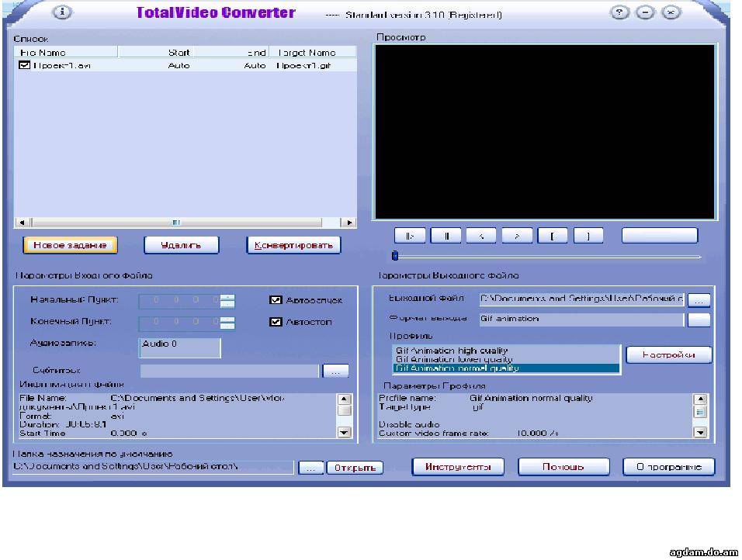The image size is (742, 560).
Task: Click the Конечный пункт spinner arrows
Action: pyautogui.click(x=227, y=322)
